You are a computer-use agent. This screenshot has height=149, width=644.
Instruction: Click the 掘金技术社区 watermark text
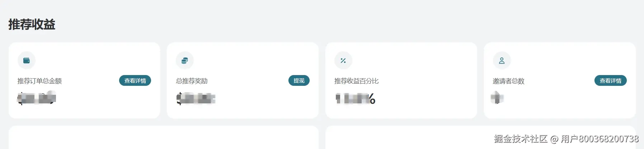tap(521, 139)
